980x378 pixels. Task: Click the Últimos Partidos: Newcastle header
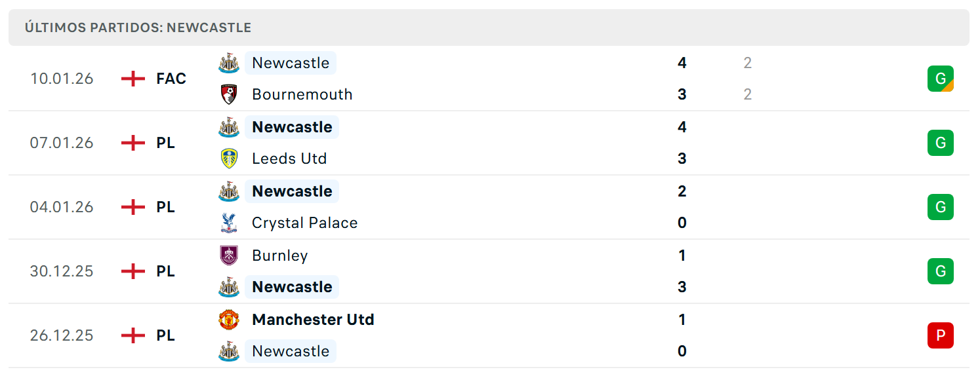click(138, 28)
